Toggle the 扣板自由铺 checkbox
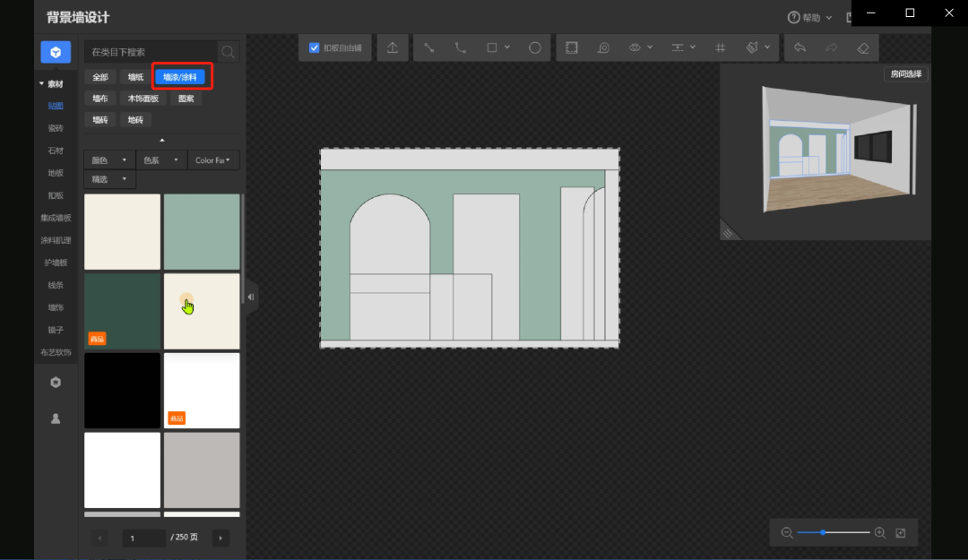This screenshot has height=560, width=968. 315,47
